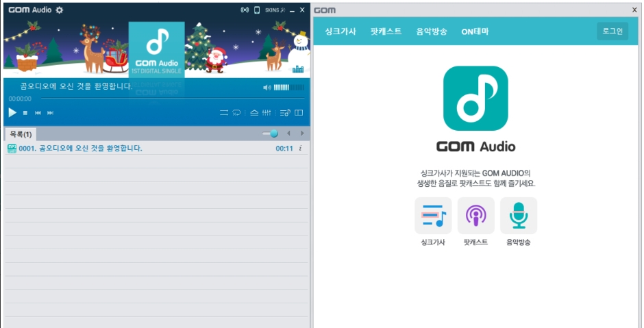Select the 목록(1) playlist tab
644x328 pixels.
(21, 134)
